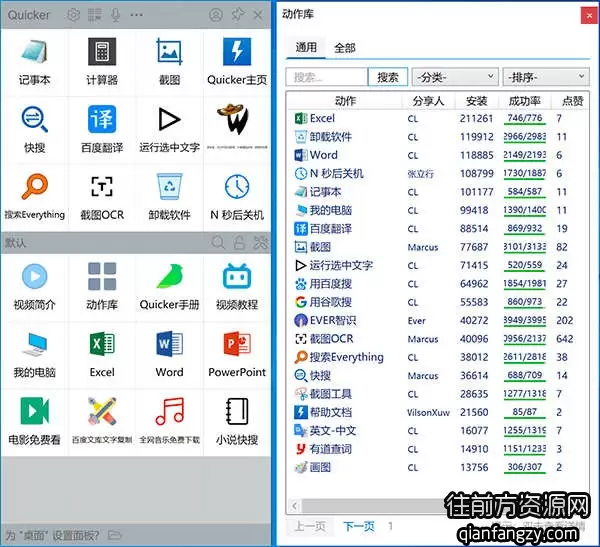The height and width of the screenshot is (547, 600).
Task: Click the tools icon in 默认 bar
Action: pos(261,242)
